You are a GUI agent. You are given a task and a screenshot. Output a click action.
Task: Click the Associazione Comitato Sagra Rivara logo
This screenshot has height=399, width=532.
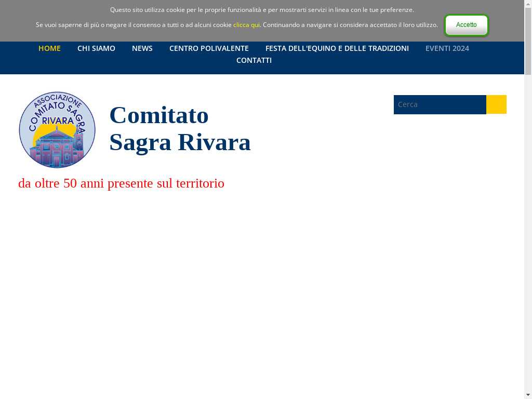click(x=57, y=130)
